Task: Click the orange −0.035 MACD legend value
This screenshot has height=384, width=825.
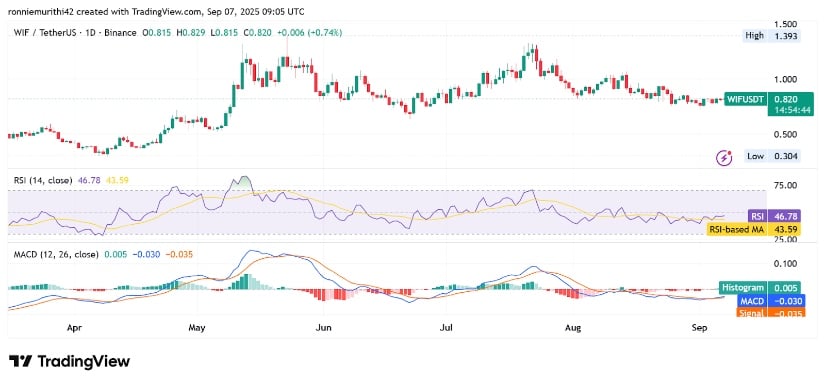Action: pyautogui.click(x=178, y=254)
